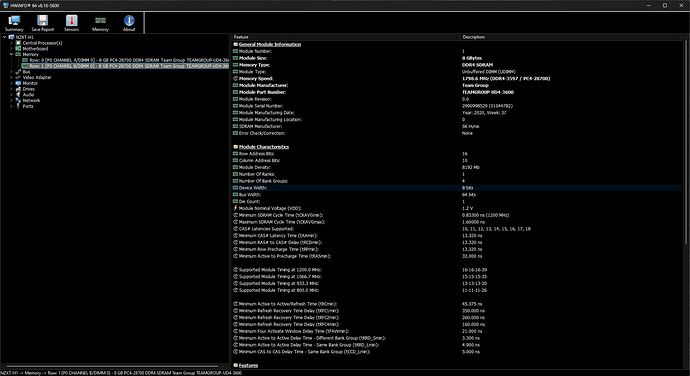Click the Memory toolbar icon
This screenshot has height=376, width=690.
100,23
